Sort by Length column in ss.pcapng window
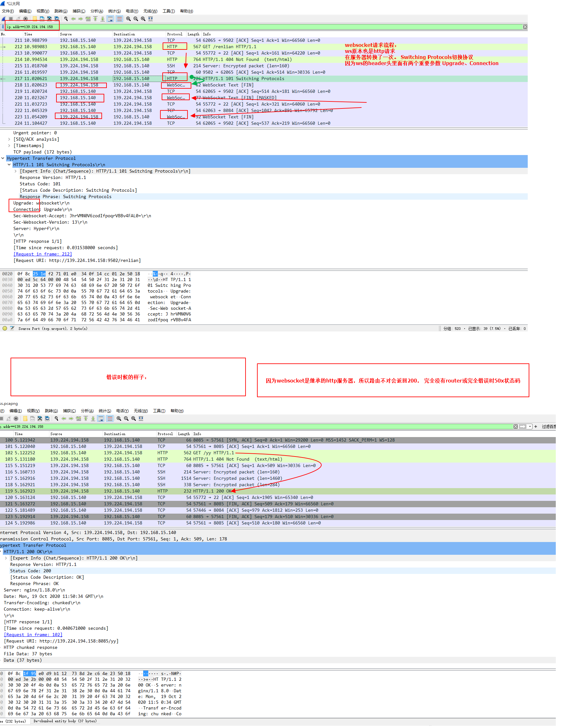Viewport: 566px width, 728px height. tap(184, 434)
